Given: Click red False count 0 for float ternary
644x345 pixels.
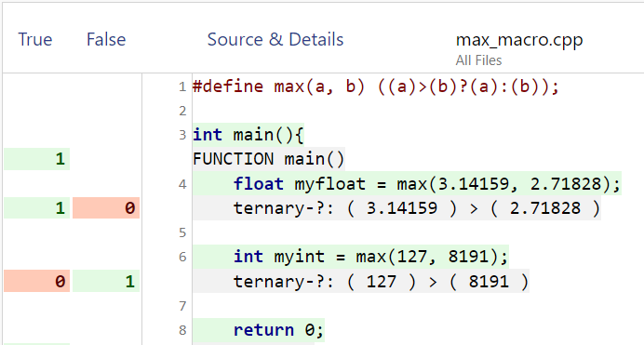Looking at the screenshot, I should [106, 208].
